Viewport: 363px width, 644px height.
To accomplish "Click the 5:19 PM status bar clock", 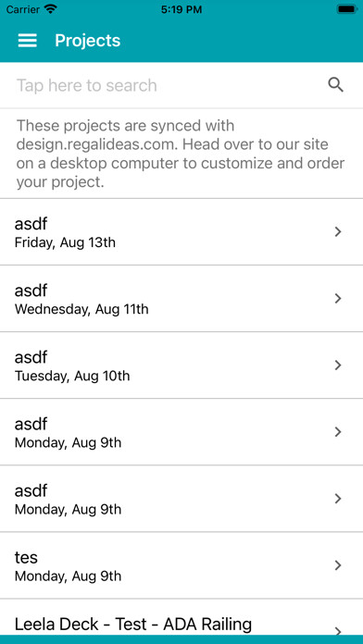I will (x=181, y=9).
